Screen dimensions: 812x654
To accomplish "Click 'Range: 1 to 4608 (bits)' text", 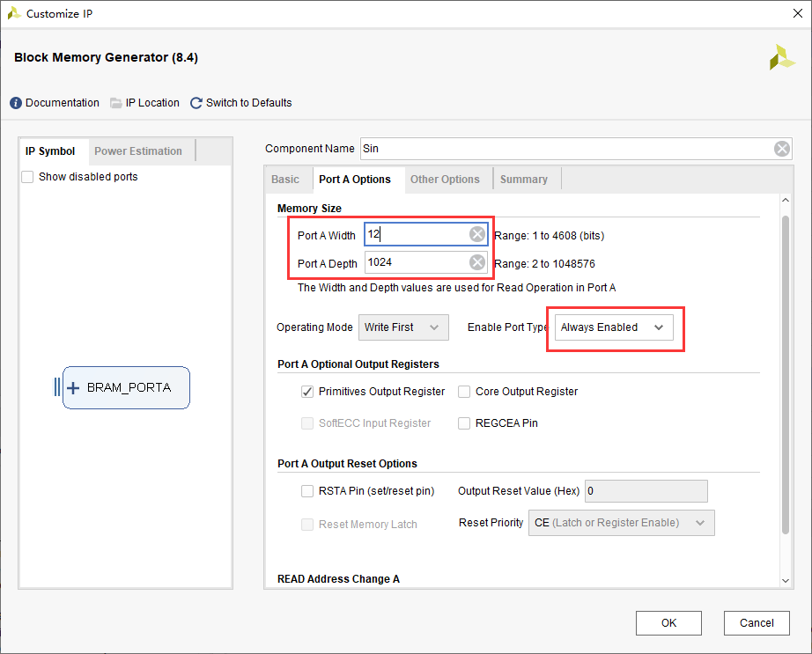I will [550, 236].
